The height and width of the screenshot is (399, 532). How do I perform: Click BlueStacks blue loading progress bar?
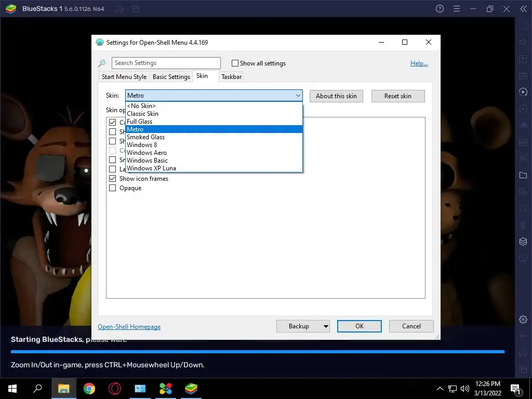coord(258,352)
